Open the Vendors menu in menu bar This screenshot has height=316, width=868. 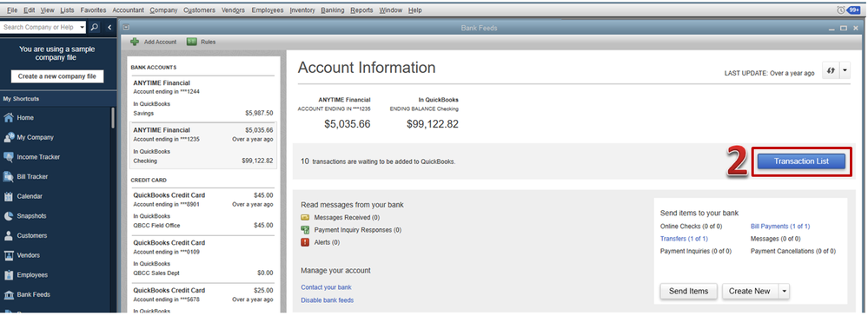(x=233, y=10)
